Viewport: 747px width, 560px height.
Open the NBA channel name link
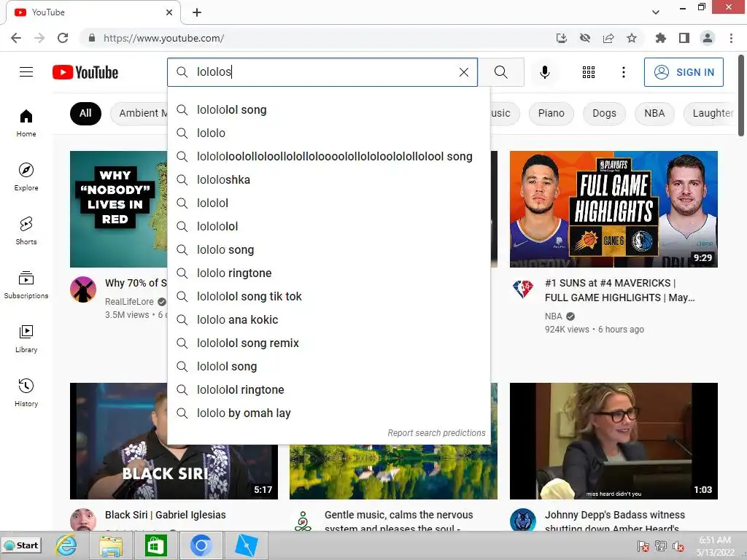point(553,316)
